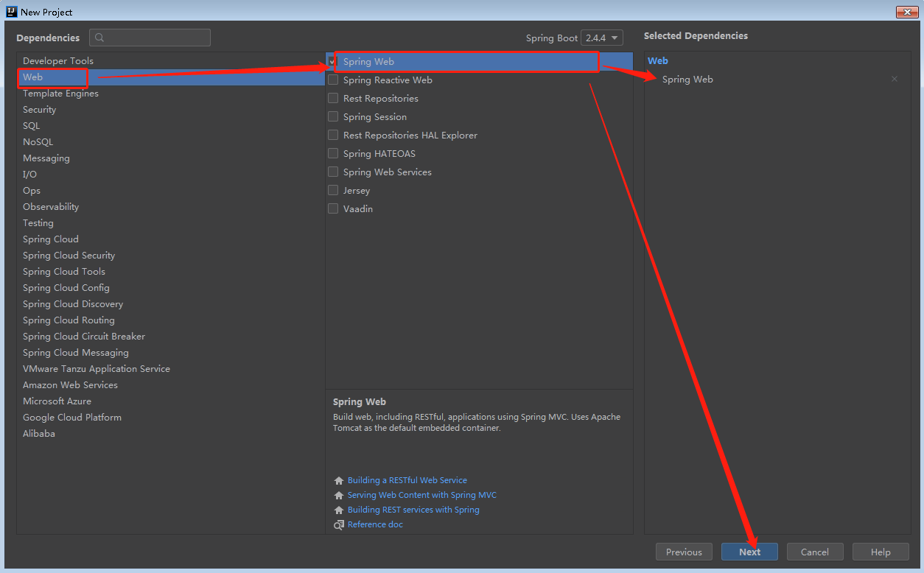Check the Spring Session option
Image resolution: width=924 pixels, height=573 pixels.
pyautogui.click(x=333, y=117)
